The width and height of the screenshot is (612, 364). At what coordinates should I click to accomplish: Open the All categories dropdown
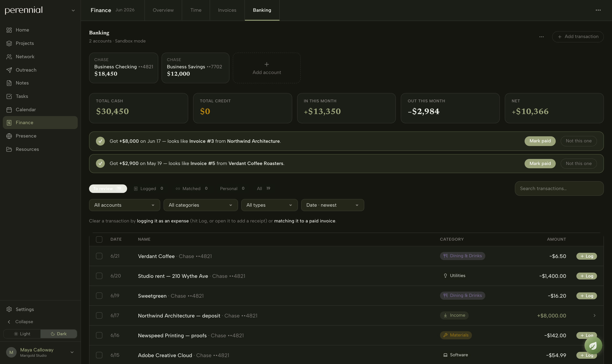click(201, 205)
